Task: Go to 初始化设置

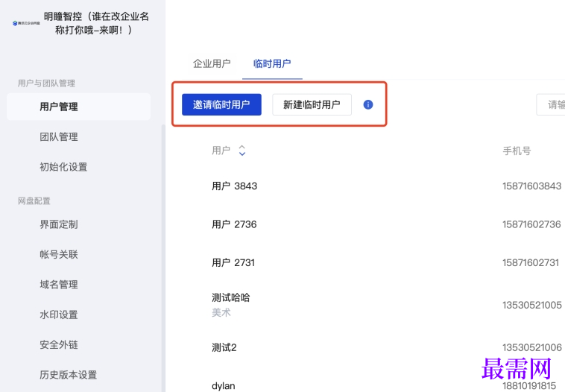Action: pyautogui.click(x=63, y=167)
